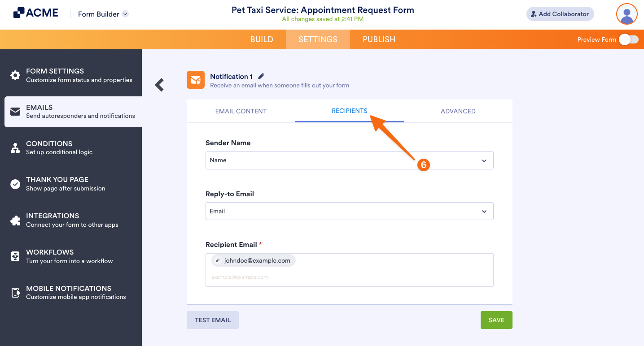Click the back arrow beside Notification 1

(x=159, y=84)
